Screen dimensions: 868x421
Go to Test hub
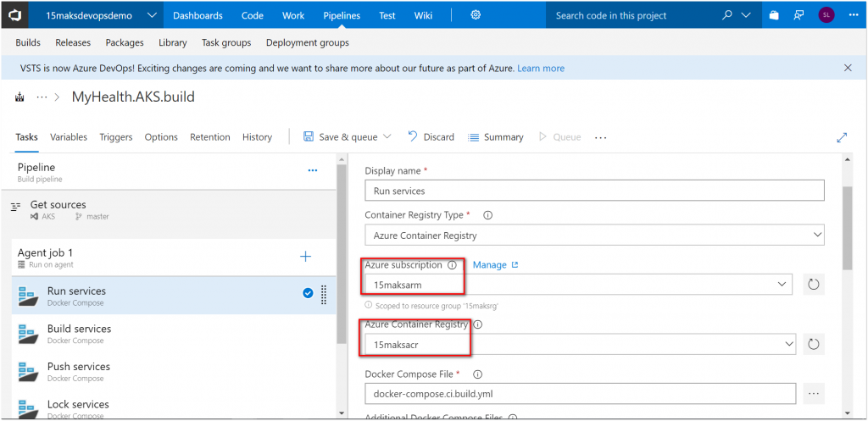pyautogui.click(x=387, y=15)
